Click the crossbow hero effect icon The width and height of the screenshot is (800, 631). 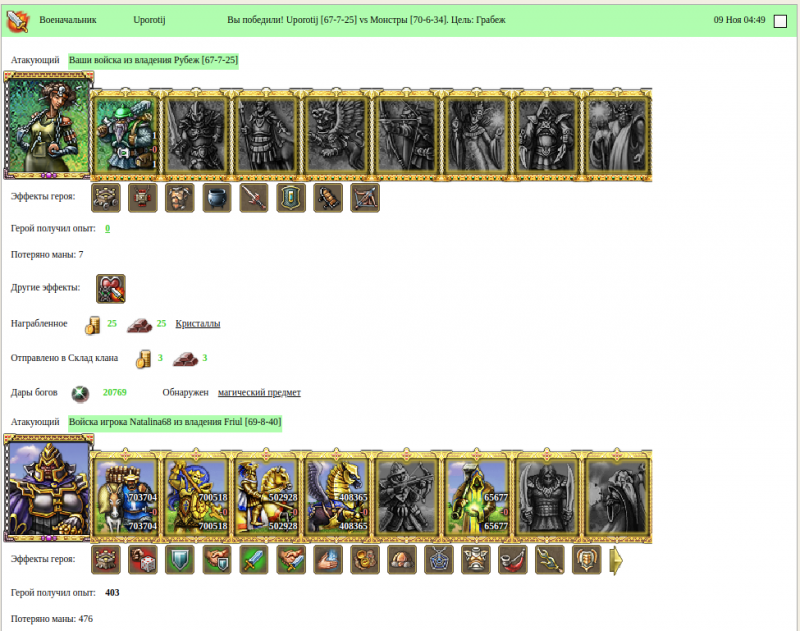coord(365,197)
